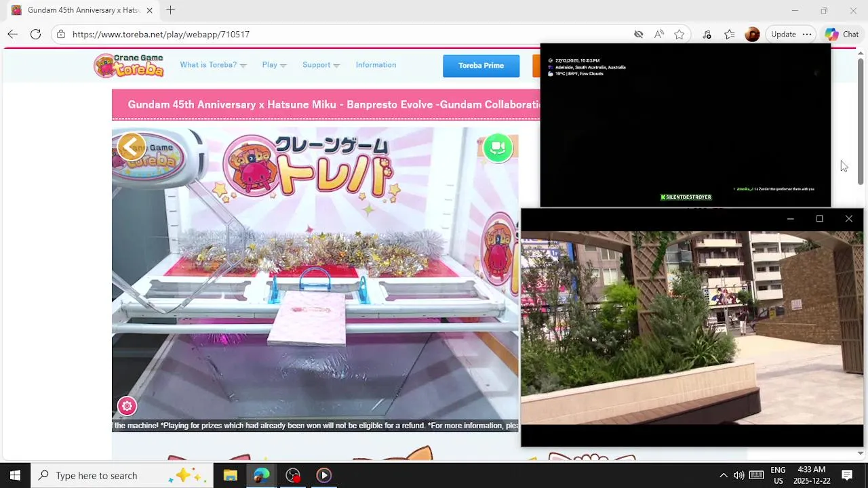Screen dimensions: 868x488
Task: Open the clock showing 4:33 AM
Action: coord(812,475)
